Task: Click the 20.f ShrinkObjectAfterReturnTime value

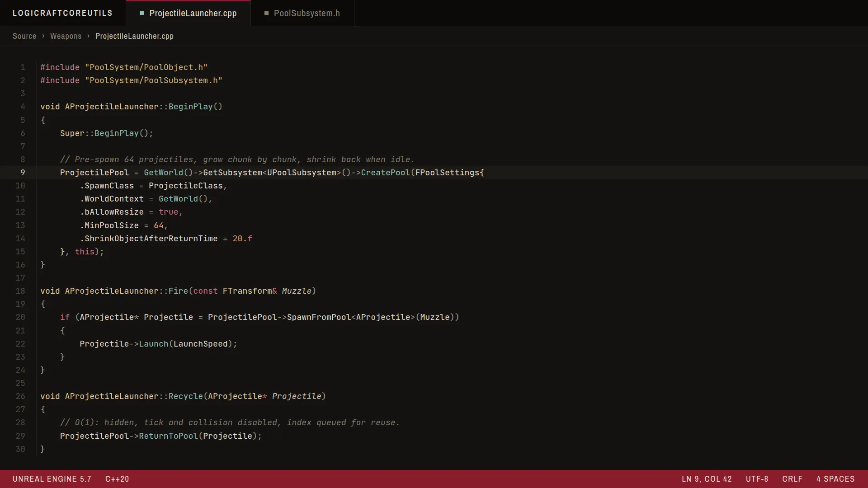Action: (242, 239)
